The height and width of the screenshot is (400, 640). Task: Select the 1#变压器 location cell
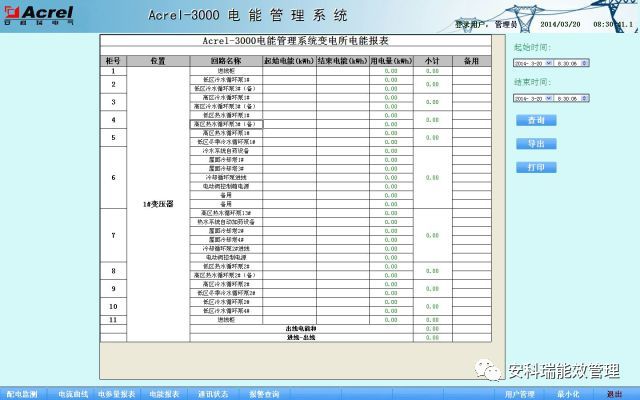[157, 203]
